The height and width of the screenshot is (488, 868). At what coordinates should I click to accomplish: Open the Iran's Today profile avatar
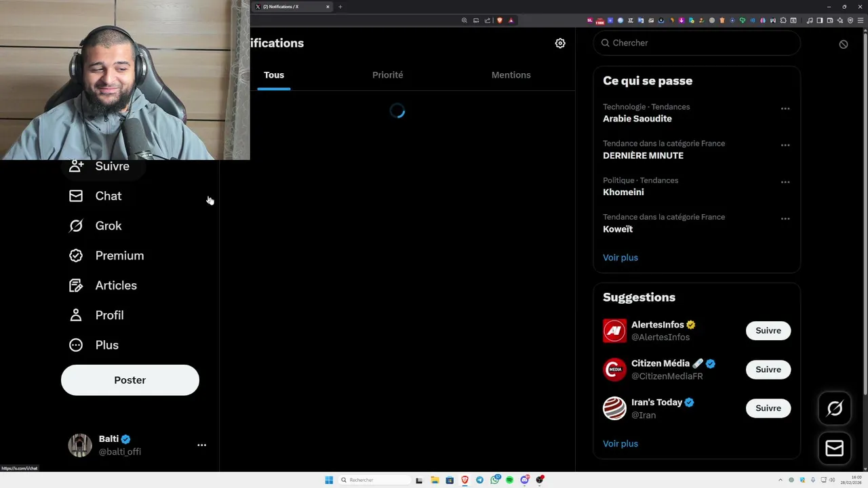coord(615,408)
